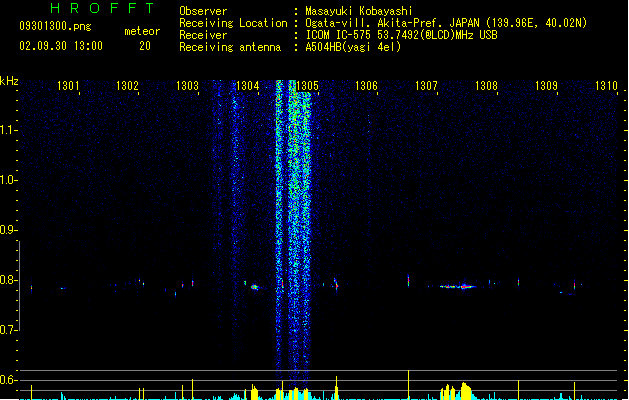Viewport: 629px width, 400px height.
Task: Click the 1308 time axis label
Action: [x=486, y=86]
